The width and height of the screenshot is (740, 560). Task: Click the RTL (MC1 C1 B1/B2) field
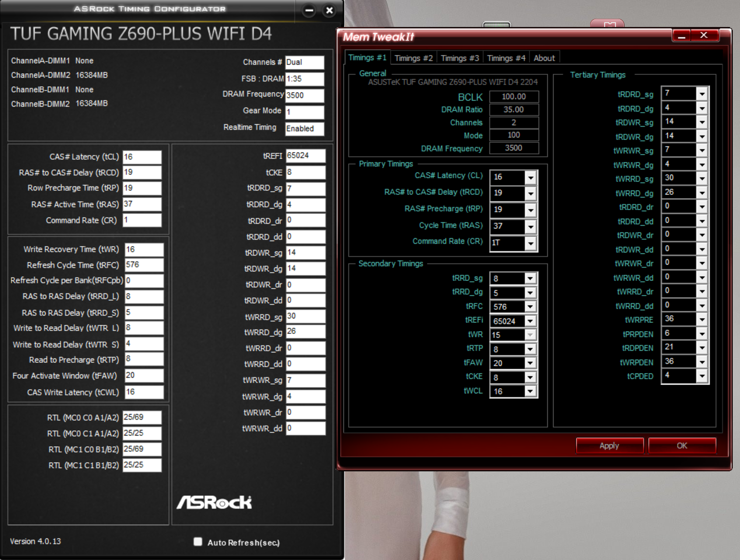[x=142, y=465]
